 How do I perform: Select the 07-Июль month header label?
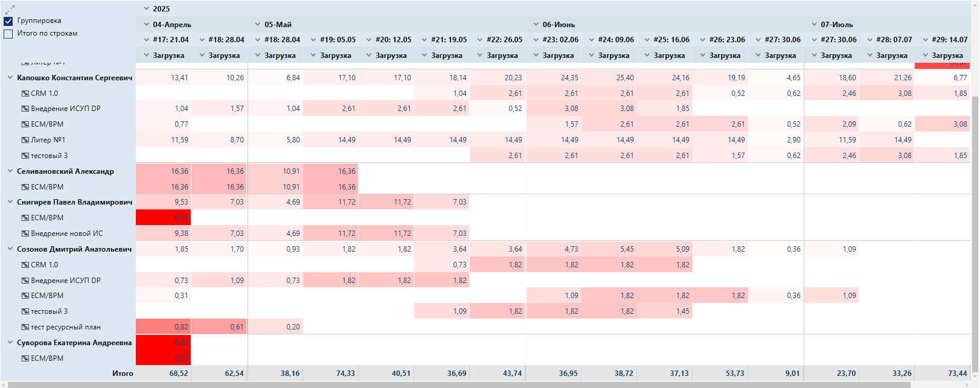click(836, 25)
